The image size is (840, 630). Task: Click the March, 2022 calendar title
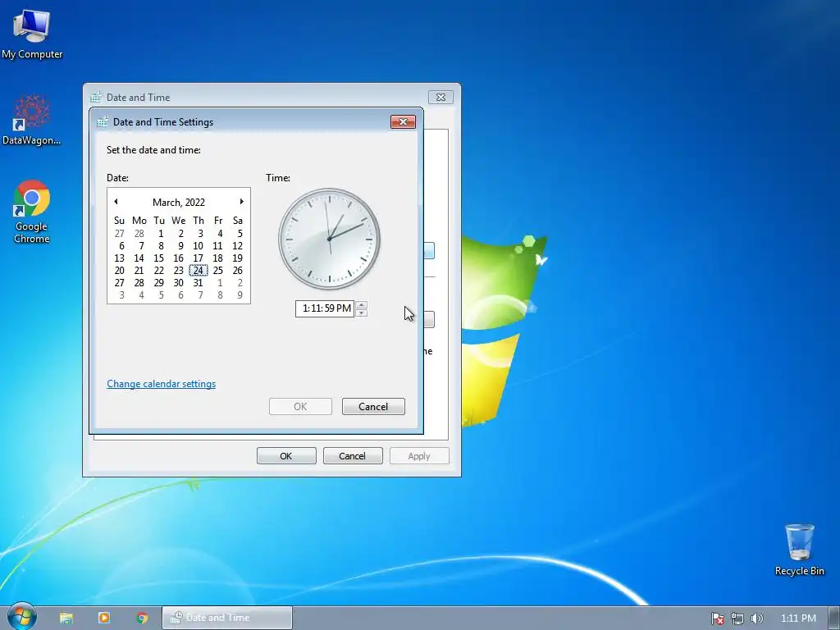coord(178,202)
